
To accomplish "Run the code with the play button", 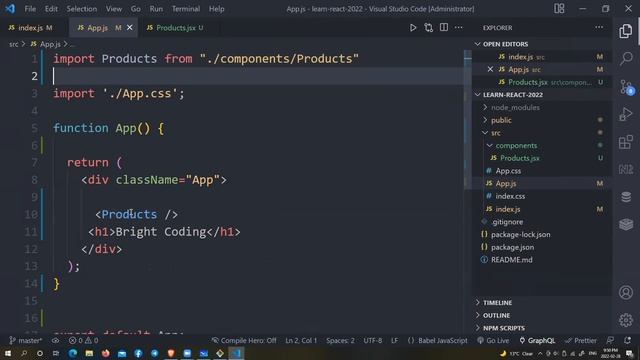I will coord(413,28).
